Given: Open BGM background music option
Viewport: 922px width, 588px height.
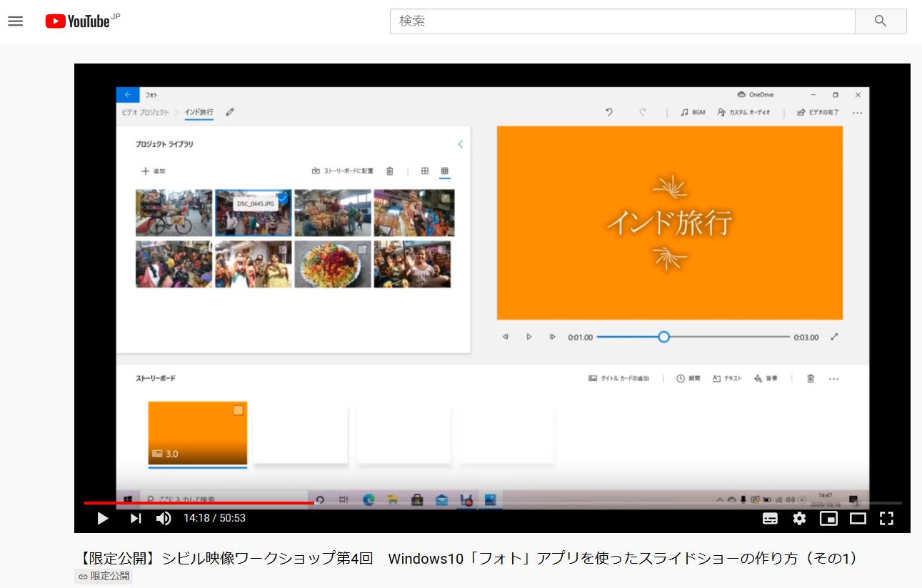Looking at the screenshot, I should pyautogui.click(x=693, y=112).
